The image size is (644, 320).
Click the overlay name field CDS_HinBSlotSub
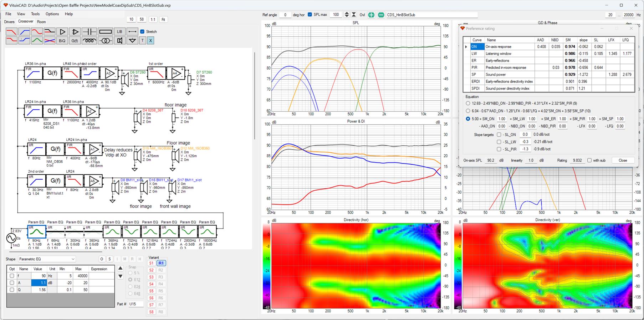[432, 15]
